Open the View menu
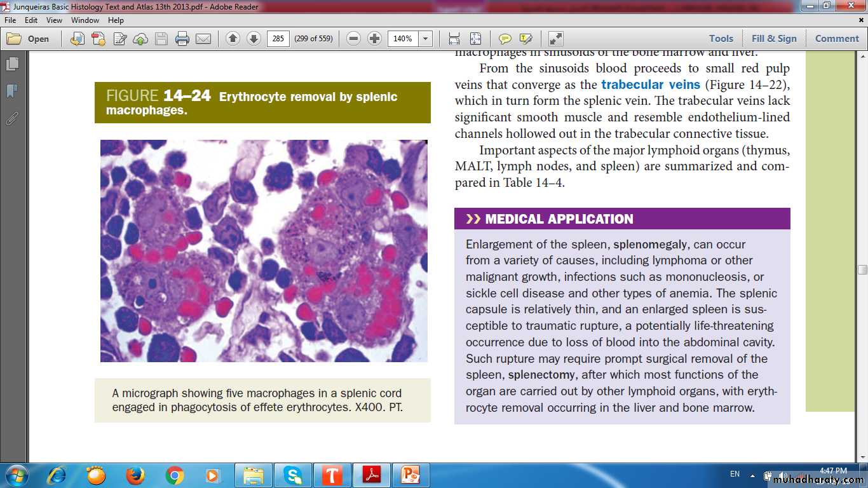The height and width of the screenshot is (488, 868). 54,20
